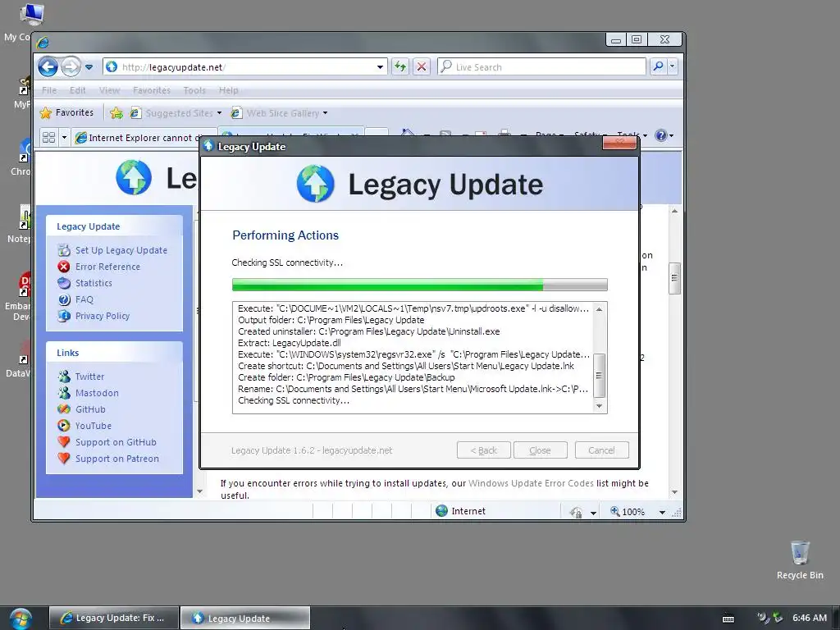Open the Recycle Bin desktop icon

[800, 560]
